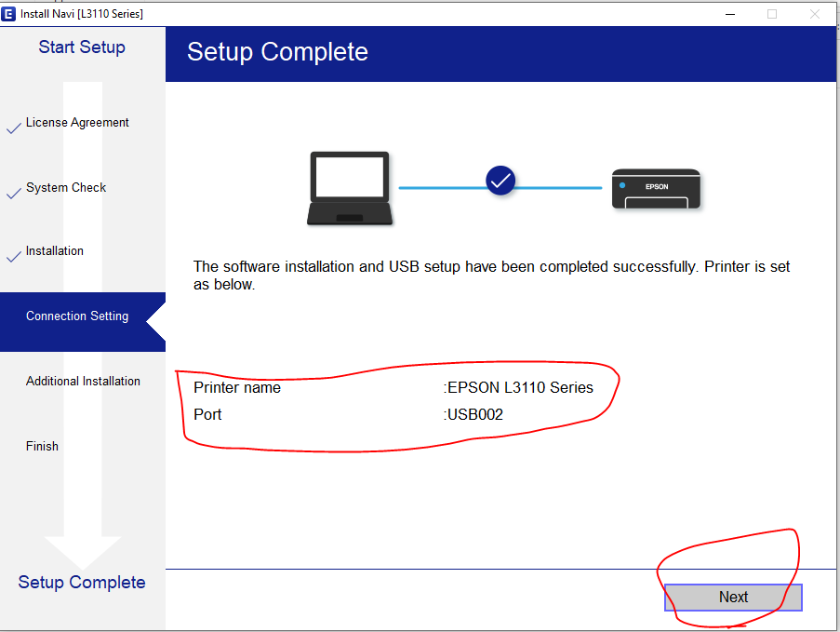Click the ':USB002' port value
This screenshot has height=632, width=840.
click(473, 414)
